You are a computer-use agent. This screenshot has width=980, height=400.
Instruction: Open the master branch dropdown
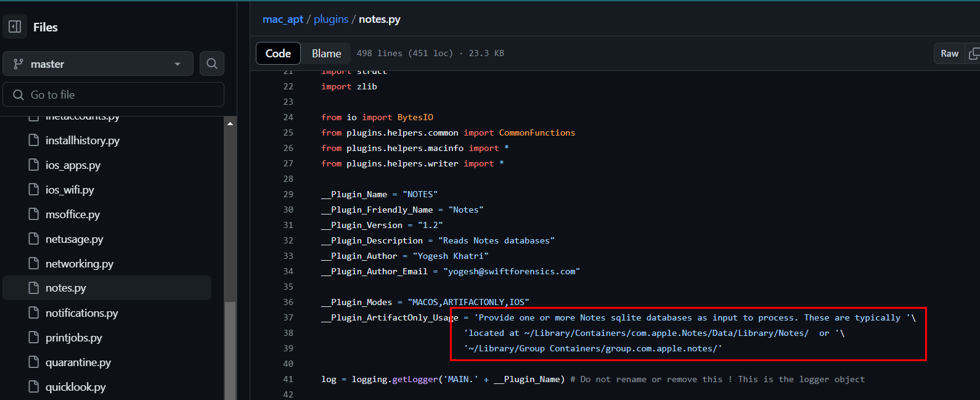(97, 64)
